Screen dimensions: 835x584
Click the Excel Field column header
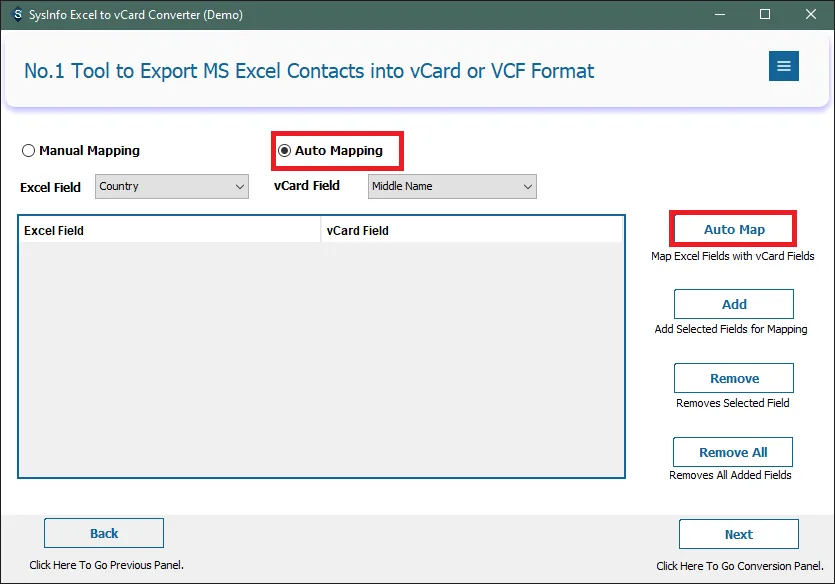click(170, 231)
